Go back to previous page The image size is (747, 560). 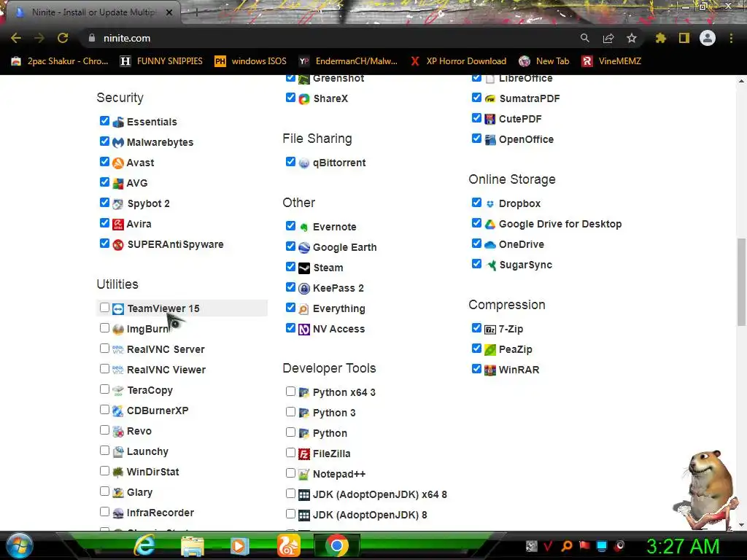(16, 38)
